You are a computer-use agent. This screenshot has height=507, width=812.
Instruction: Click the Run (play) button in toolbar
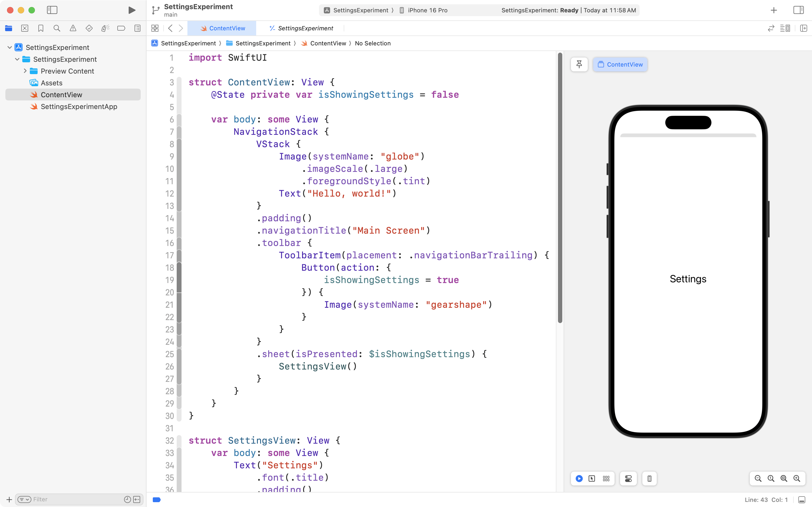[132, 10]
